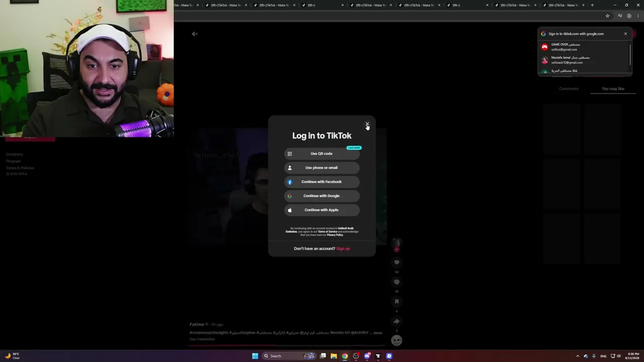Viewport: 644px width, 362px height.
Task: Open the Company footer link
Action: click(15, 154)
